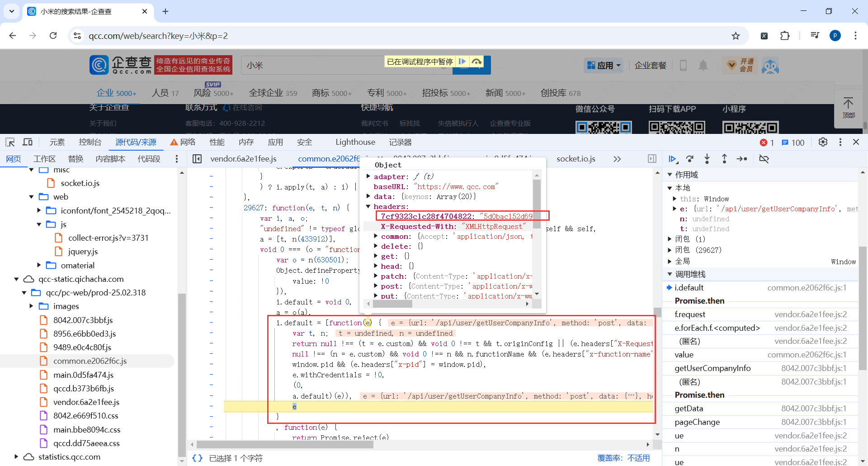Click the single Step debugger icon
This screenshot has width=868, height=466.
click(x=742, y=159)
